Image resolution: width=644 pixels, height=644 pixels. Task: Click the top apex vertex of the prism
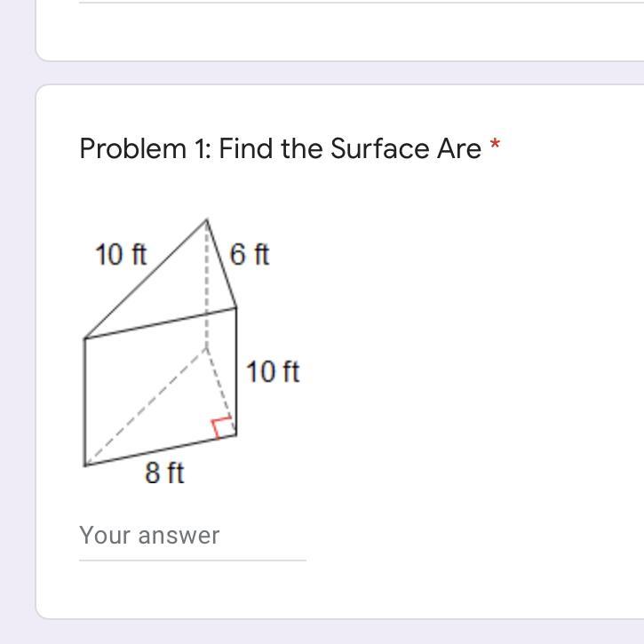pos(207,220)
